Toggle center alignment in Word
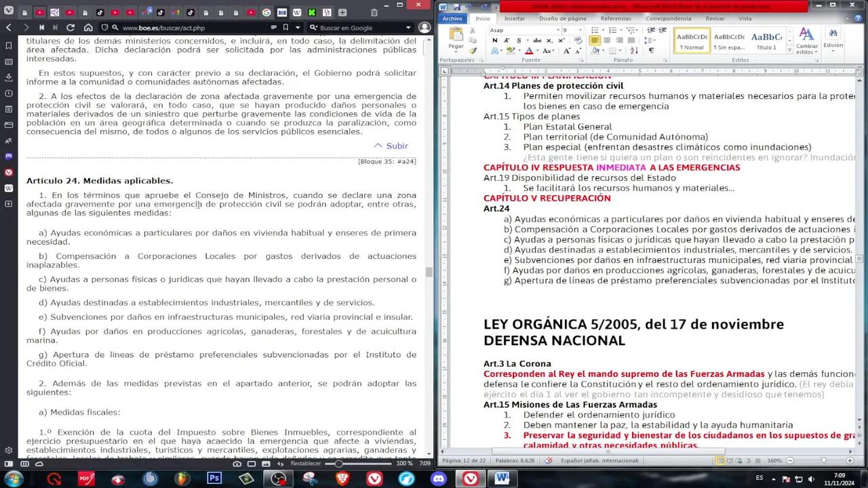Screen dimensions: 868x488 (607, 41)
